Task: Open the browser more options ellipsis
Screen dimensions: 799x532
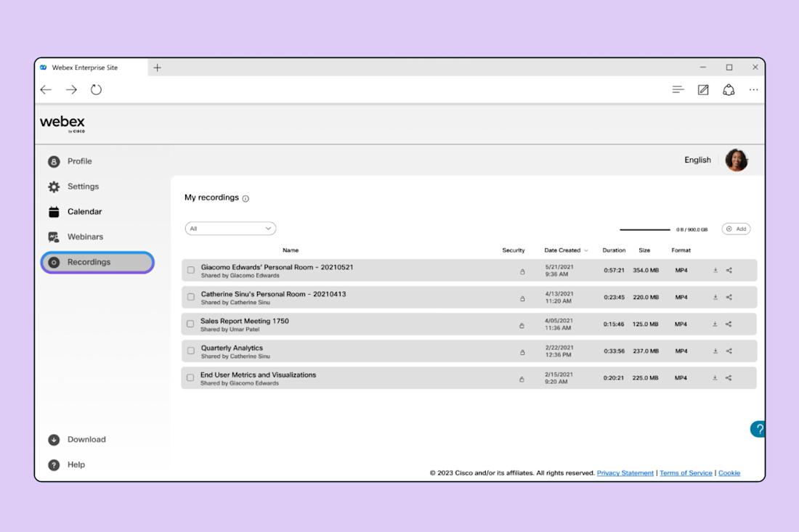Action: click(x=754, y=90)
